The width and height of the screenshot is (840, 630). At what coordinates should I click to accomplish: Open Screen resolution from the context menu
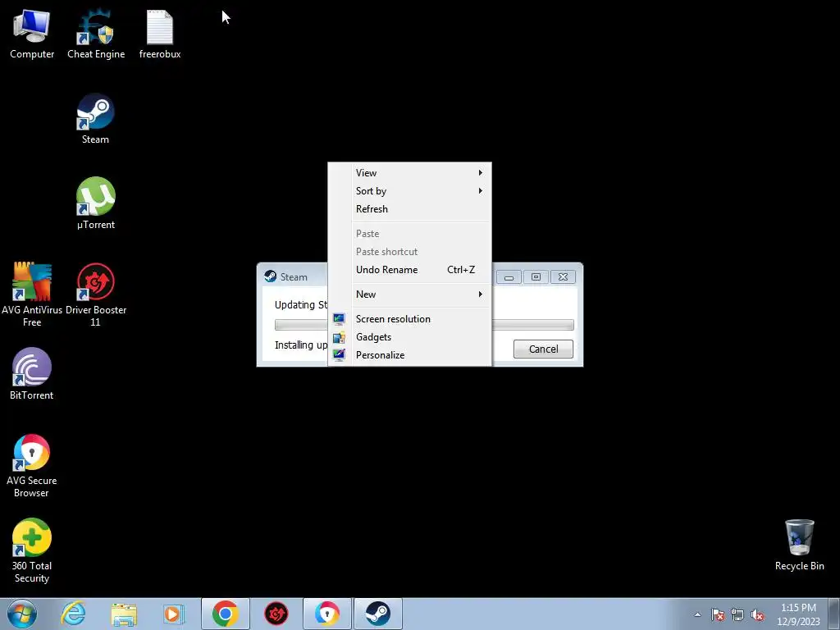410,319
